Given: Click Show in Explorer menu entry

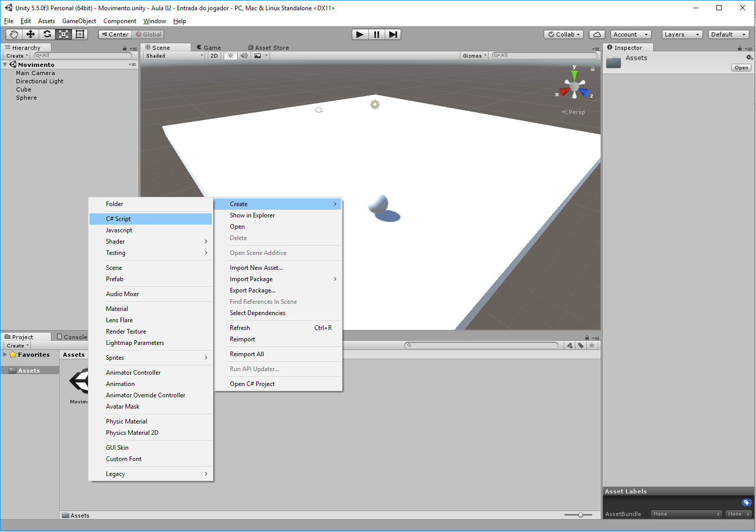Looking at the screenshot, I should 278,215.
